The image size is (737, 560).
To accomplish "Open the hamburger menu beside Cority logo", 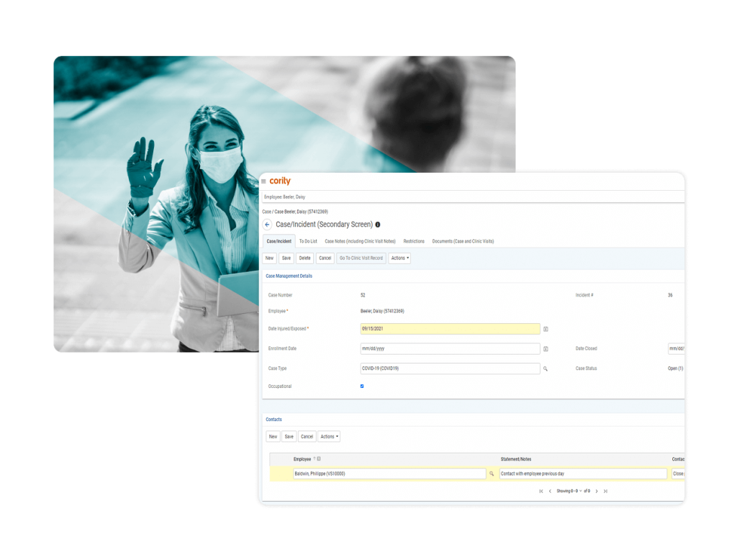I will tap(264, 181).
